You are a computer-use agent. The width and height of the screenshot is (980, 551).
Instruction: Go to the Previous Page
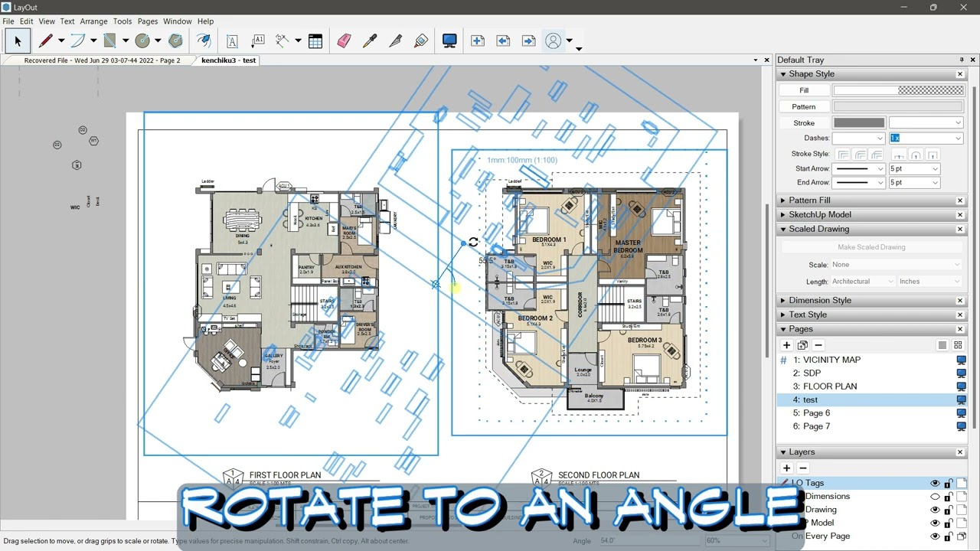(503, 41)
